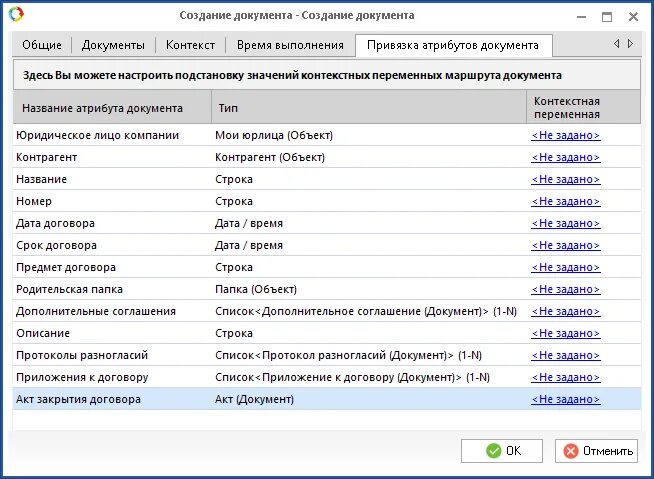Click <Не задано> link for Дата договора

[x=566, y=223]
